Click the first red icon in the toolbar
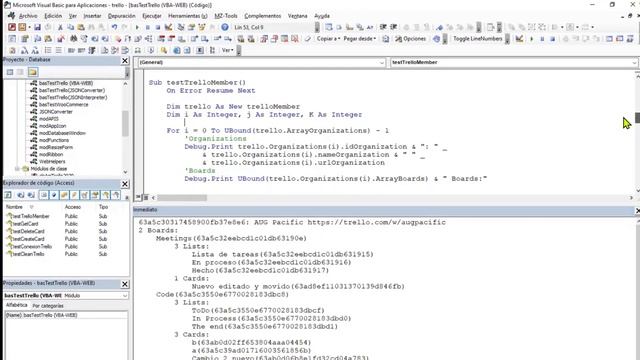The width and height of the screenshot is (640, 360). (12, 27)
